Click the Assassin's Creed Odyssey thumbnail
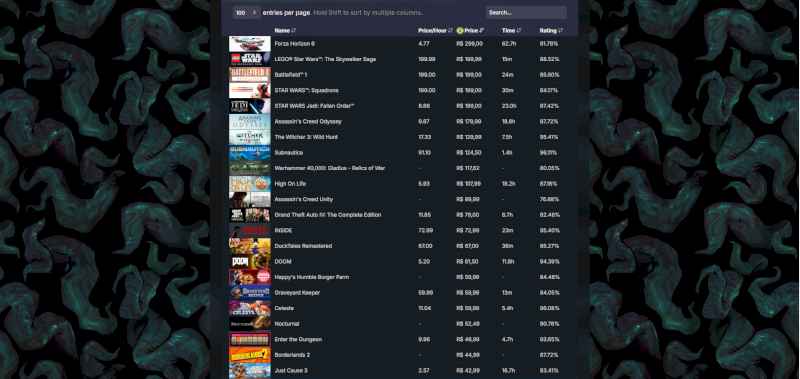Viewport: 800px width, 379px height. tap(249, 121)
